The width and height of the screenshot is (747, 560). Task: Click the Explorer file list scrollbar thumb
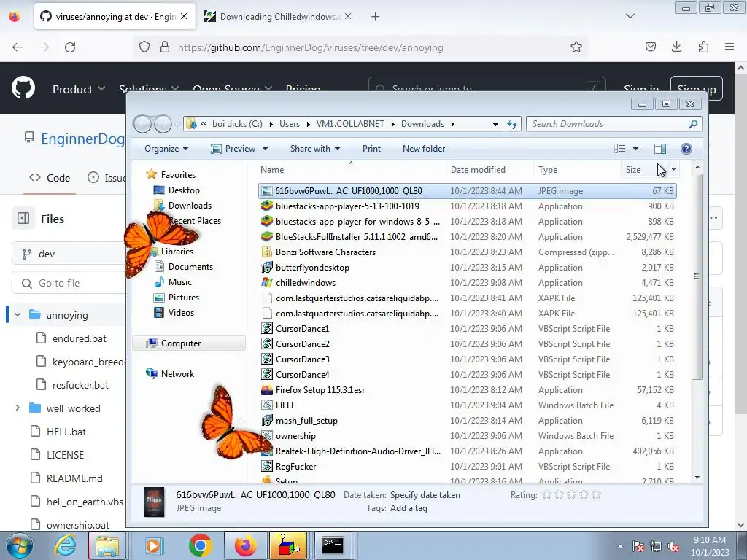[697, 276]
